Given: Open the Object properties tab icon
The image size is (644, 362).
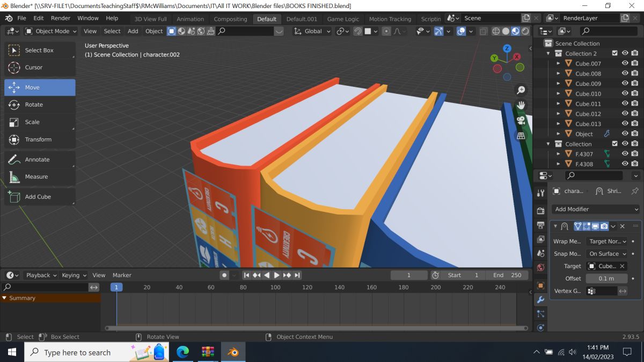Looking at the screenshot, I should 540,285.
